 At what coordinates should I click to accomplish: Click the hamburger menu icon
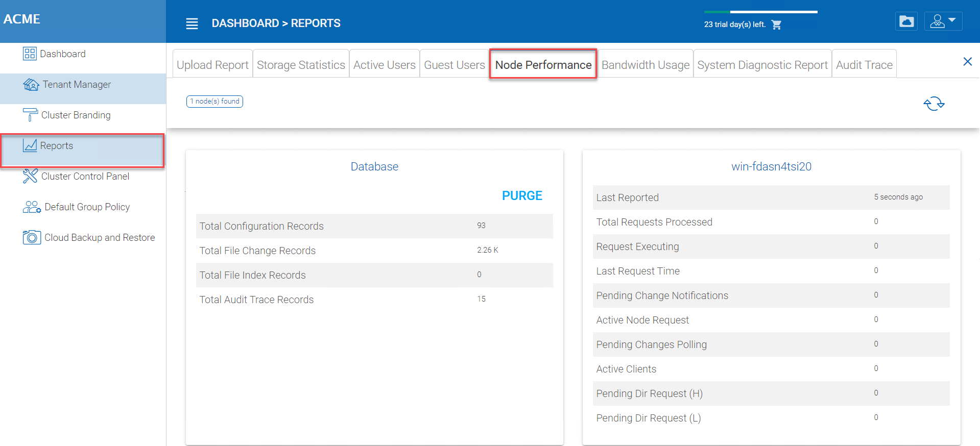pos(192,23)
